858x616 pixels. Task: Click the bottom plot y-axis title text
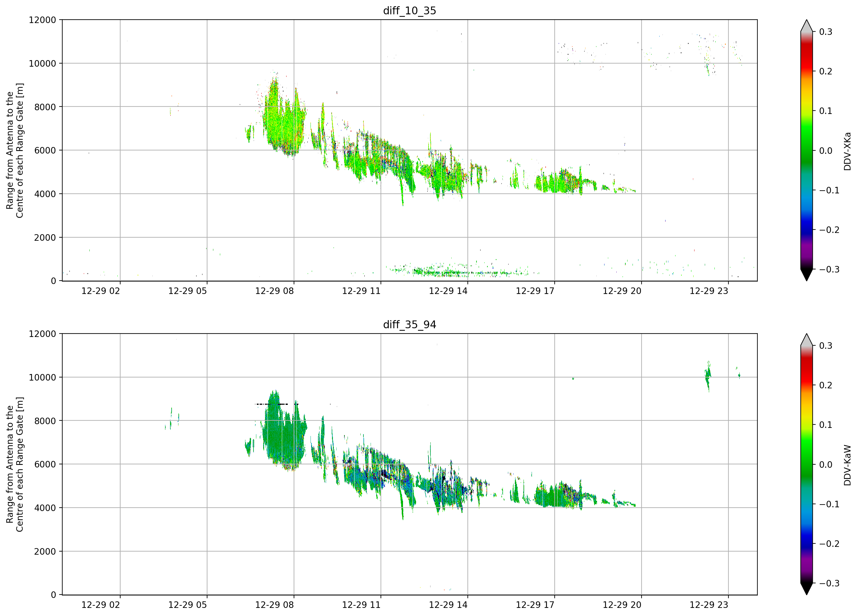(x=15, y=464)
